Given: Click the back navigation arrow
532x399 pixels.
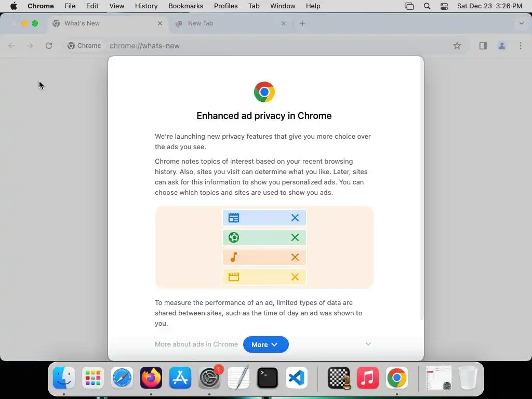Looking at the screenshot, I should tap(12, 46).
